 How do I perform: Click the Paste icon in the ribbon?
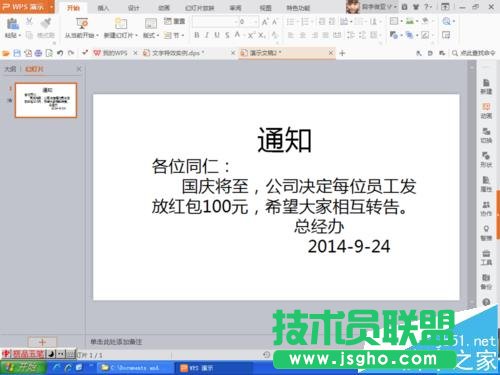13,24
